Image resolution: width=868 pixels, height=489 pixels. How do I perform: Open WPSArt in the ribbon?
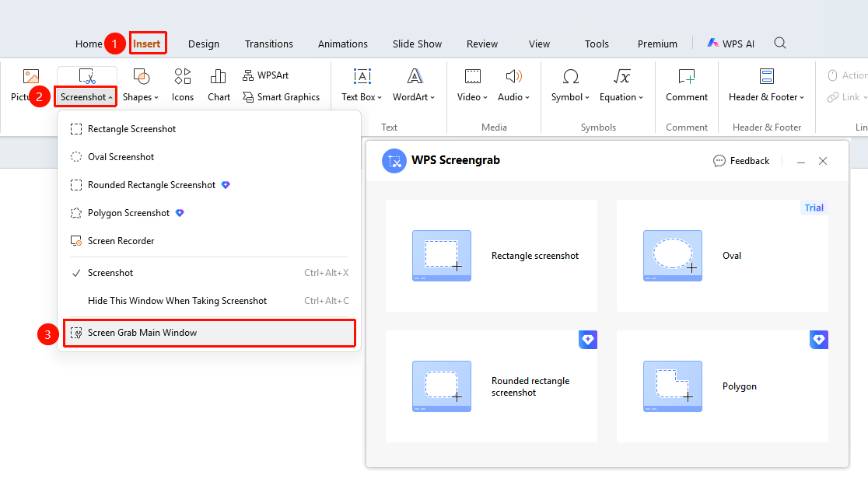[266, 75]
